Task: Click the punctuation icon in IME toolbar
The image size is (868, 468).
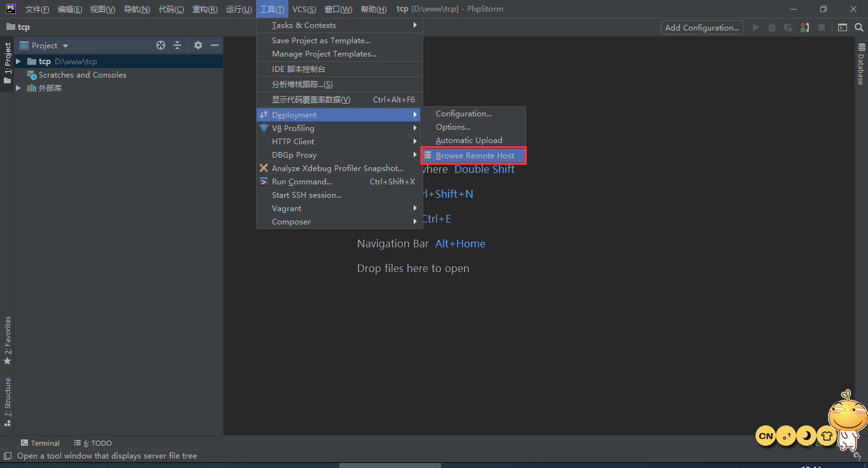Action: tap(786, 436)
